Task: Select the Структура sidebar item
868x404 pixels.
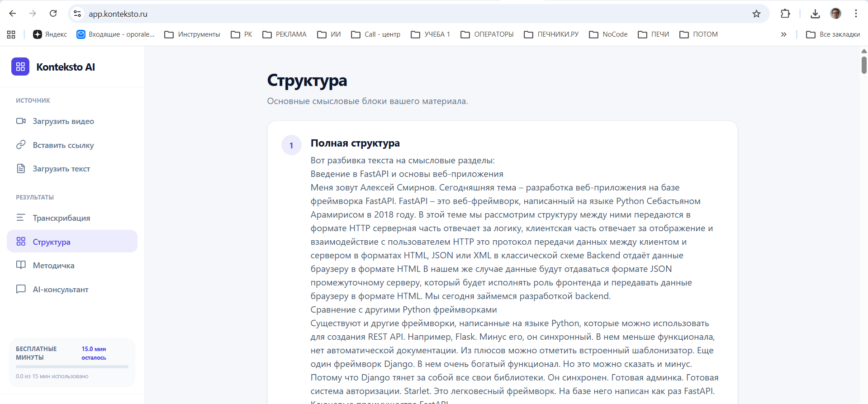Action: [72, 241]
